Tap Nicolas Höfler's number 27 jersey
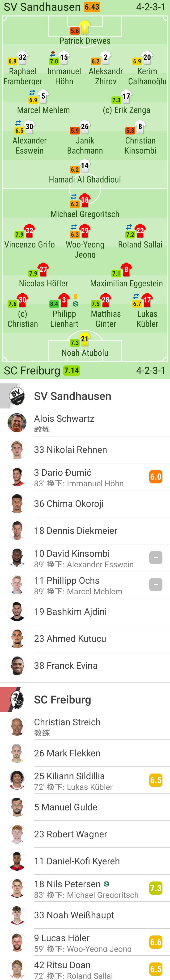 tap(43, 269)
